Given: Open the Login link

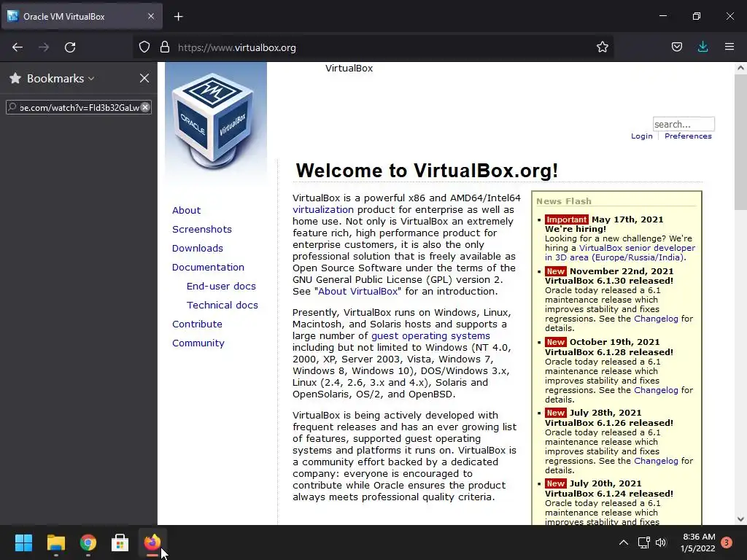Looking at the screenshot, I should [x=641, y=136].
